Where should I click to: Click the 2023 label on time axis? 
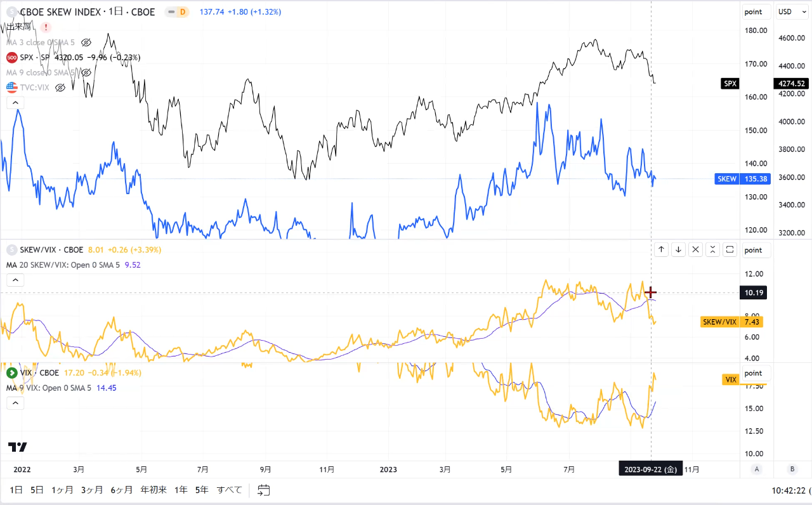(x=388, y=469)
